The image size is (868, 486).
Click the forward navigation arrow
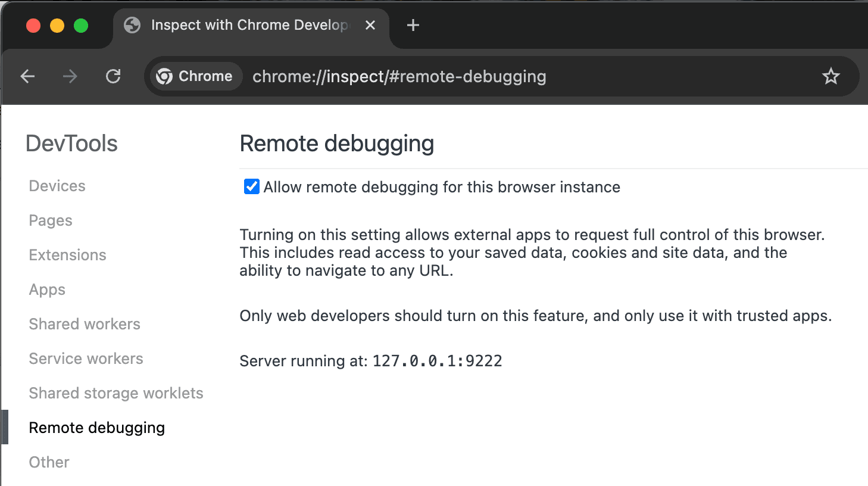70,76
